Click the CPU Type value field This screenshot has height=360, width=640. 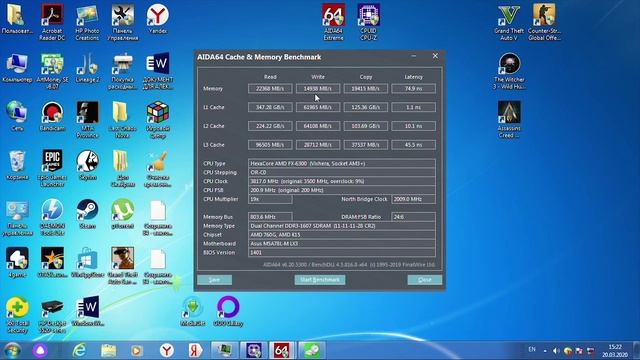tap(342, 163)
